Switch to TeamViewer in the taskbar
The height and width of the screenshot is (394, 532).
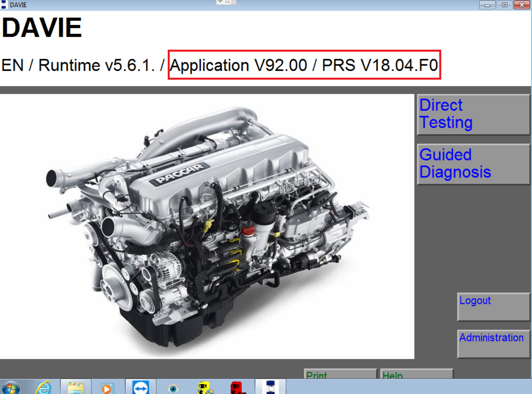(140, 387)
